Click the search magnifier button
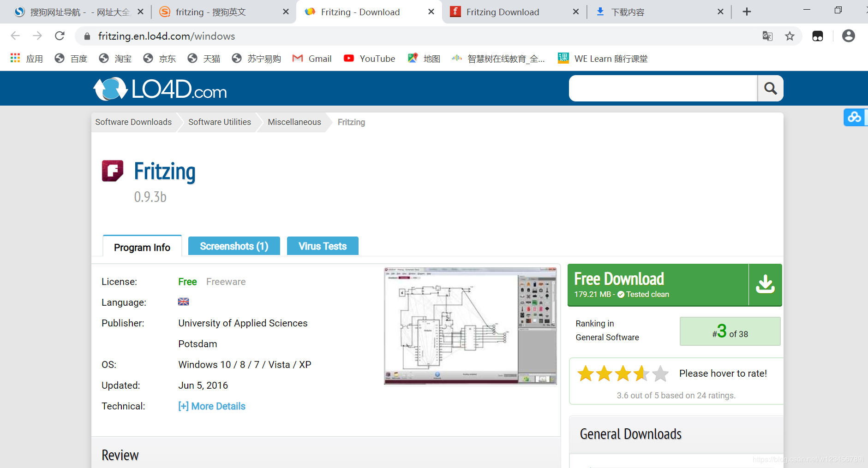 coord(770,88)
